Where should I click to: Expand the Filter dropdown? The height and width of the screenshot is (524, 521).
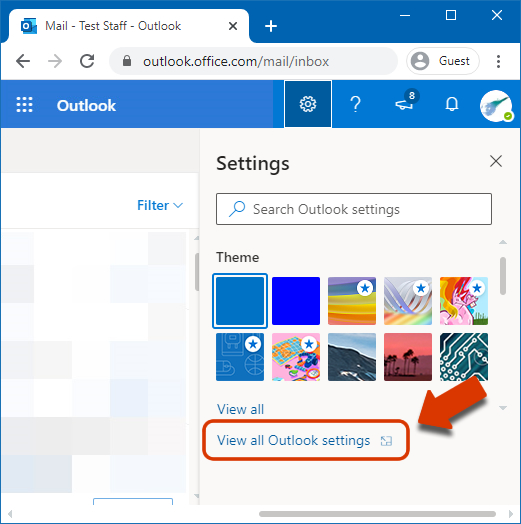[160, 205]
